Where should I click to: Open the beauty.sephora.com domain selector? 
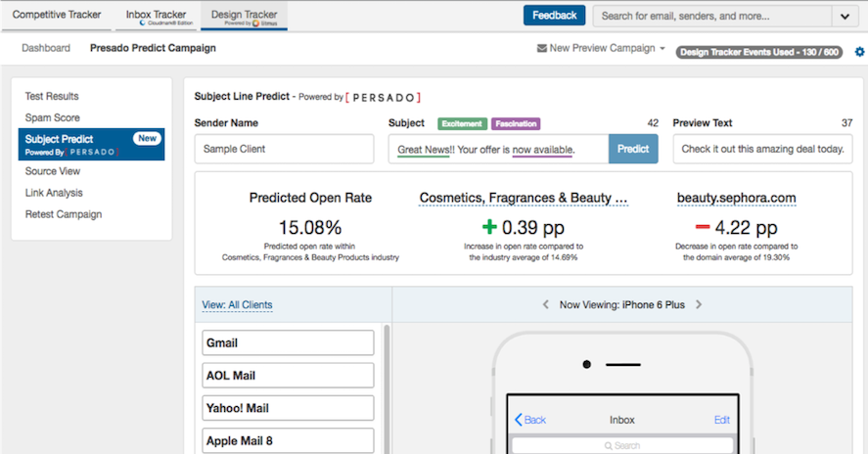point(736,199)
